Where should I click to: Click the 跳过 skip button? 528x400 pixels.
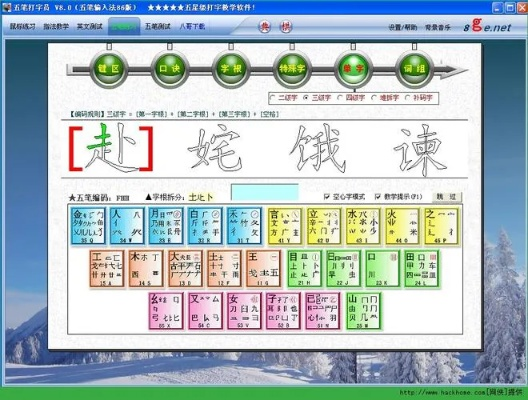click(447, 197)
